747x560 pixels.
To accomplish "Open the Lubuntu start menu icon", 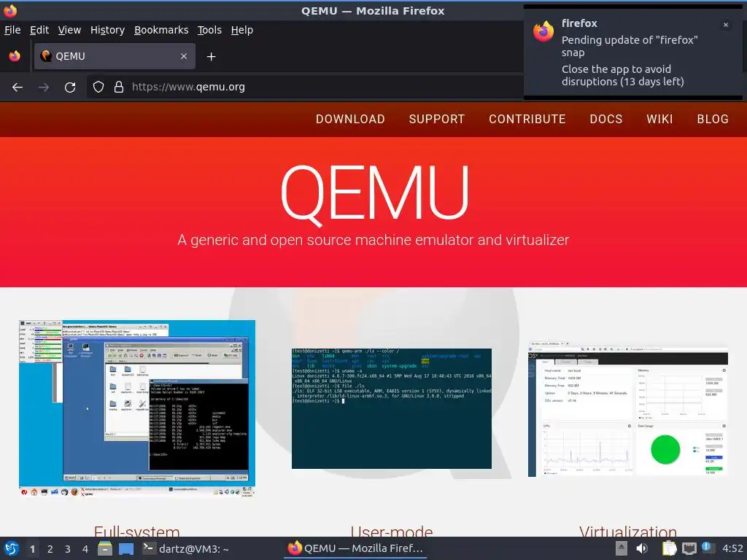I will tap(12, 548).
